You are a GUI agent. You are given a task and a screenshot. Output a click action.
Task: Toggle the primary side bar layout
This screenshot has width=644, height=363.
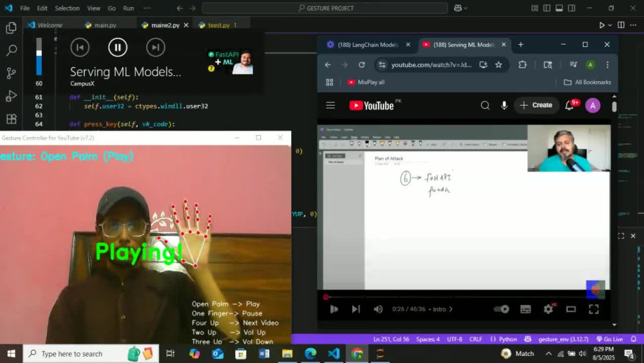point(547,8)
